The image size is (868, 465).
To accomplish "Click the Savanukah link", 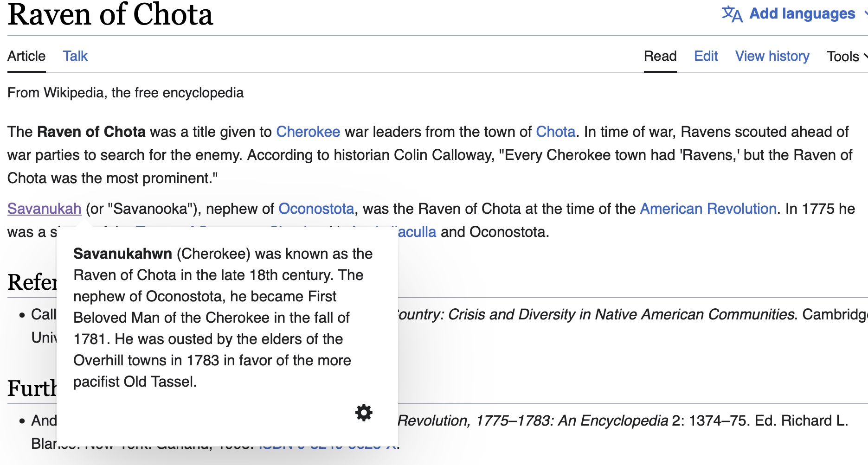I will click(x=45, y=209).
